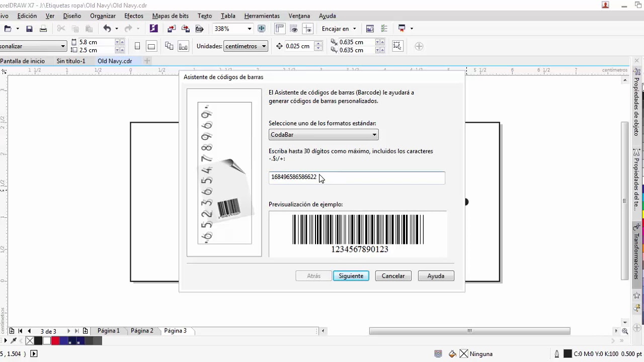Switch to the Página 1 tab
The height and width of the screenshot is (362, 644).
point(109,331)
